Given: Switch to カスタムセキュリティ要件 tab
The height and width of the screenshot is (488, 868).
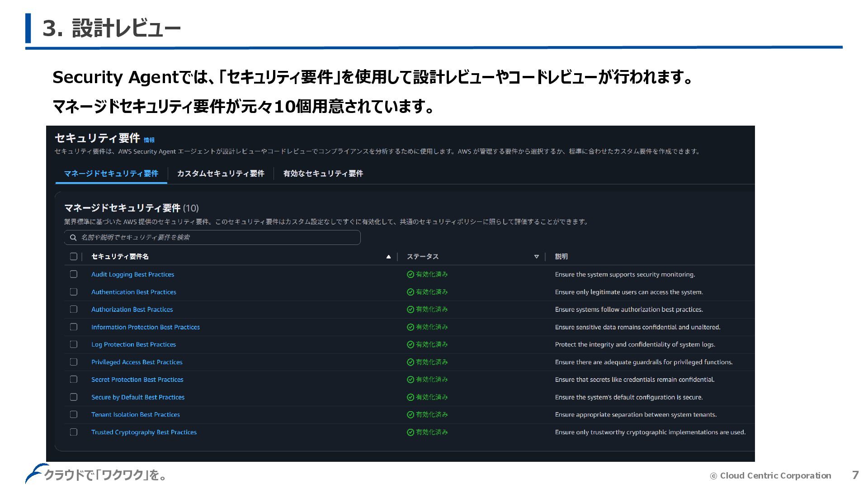Looking at the screenshot, I should pos(221,174).
